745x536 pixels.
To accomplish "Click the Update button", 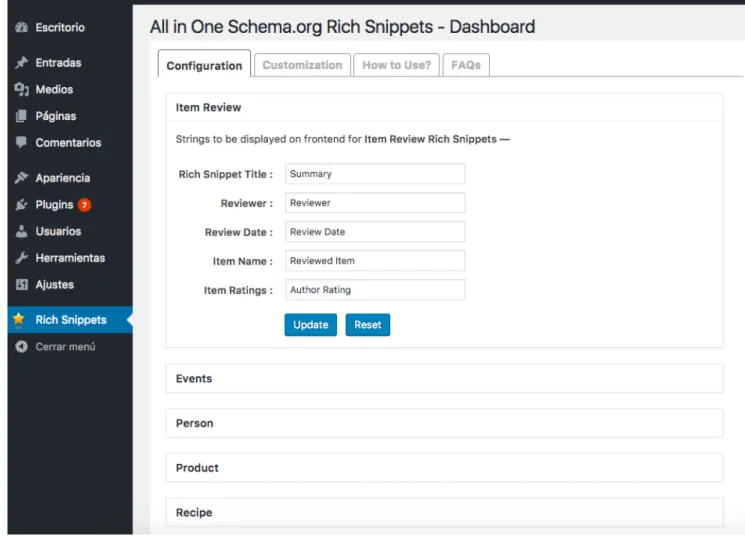I will coord(311,325).
